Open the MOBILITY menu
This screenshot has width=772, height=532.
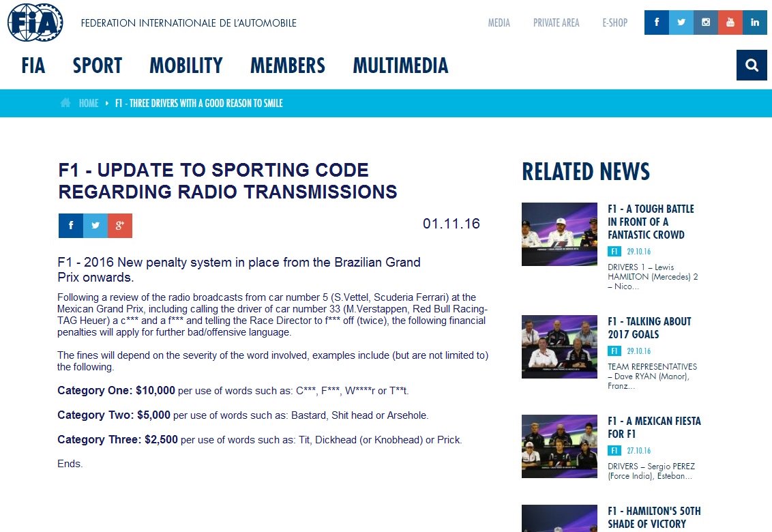[186, 65]
